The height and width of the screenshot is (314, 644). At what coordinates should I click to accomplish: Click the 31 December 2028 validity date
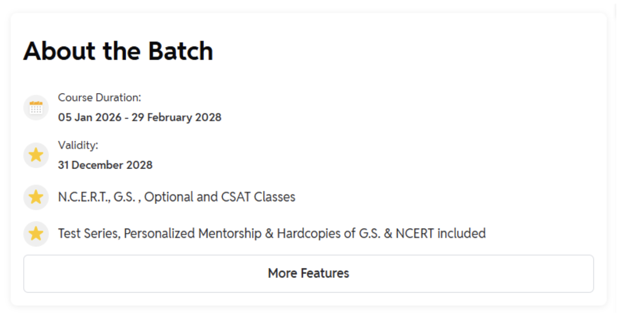(x=105, y=165)
